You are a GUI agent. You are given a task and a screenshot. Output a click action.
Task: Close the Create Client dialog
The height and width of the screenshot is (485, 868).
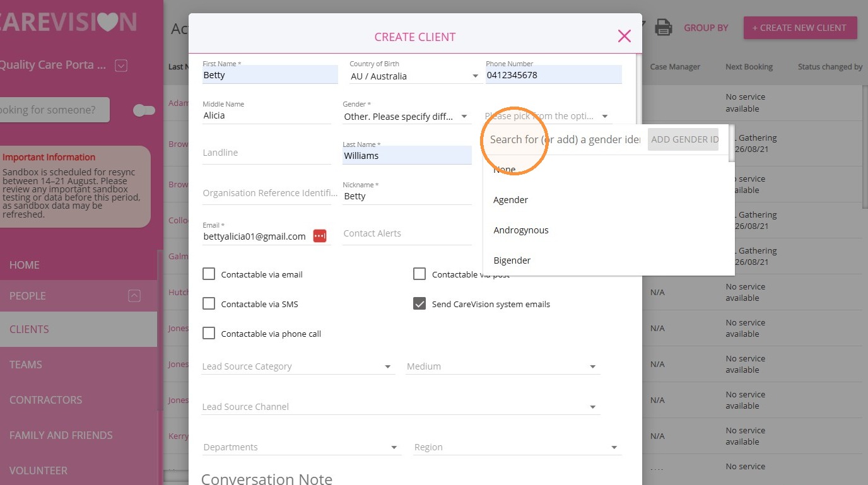[x=625, y=36]
